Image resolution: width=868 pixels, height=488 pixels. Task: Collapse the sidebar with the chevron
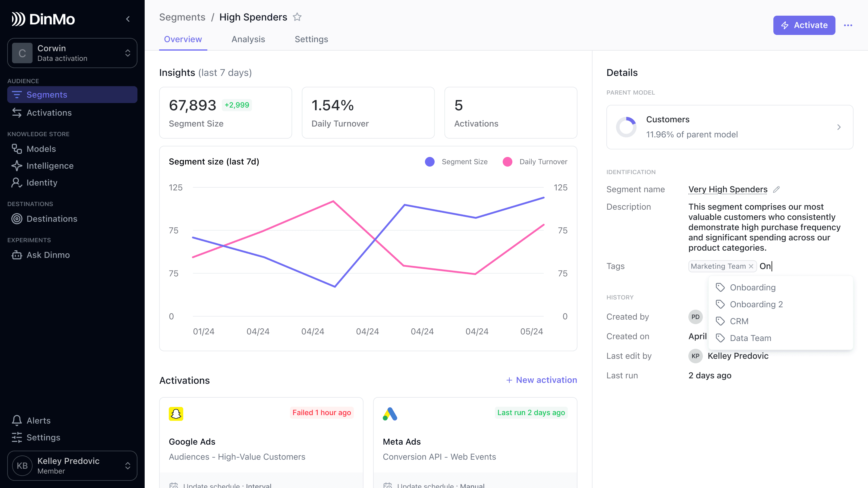click(128, 19)
